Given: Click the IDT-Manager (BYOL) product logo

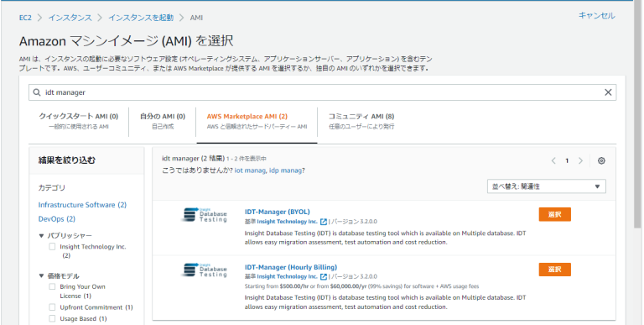Looking at the screenshot, I should point(205,215).
